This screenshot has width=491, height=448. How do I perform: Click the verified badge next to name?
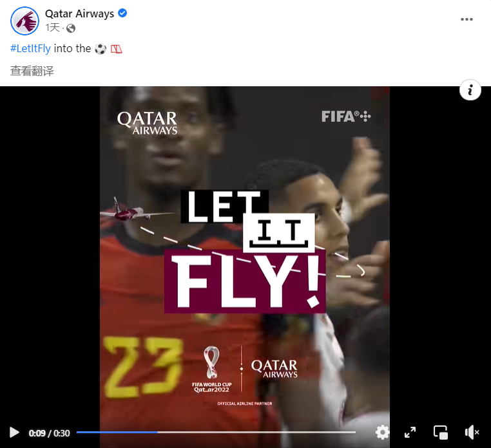[x=122, y=13]
